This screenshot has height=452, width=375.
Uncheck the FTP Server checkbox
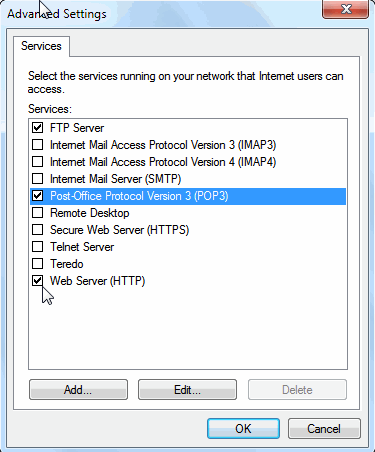point(37,128)
